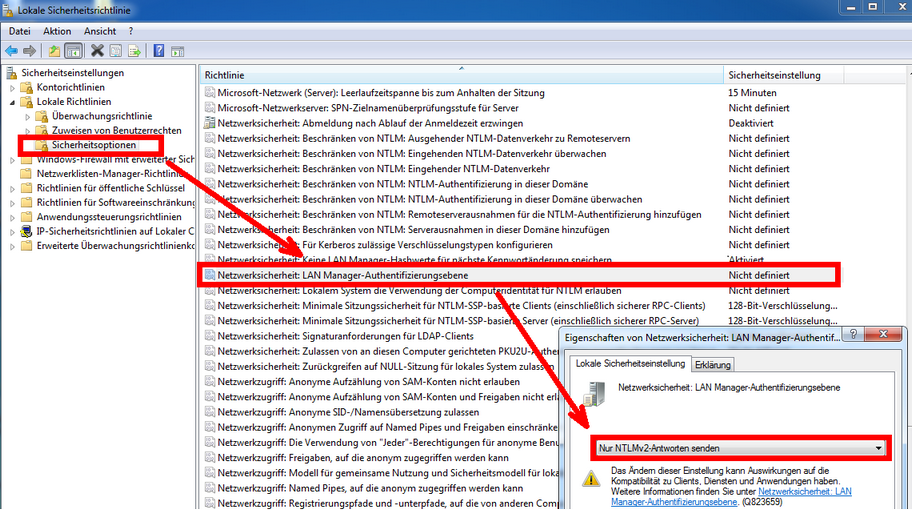Sort by the Richtlinie column header
Viewport: 912px width, 510px height.
[461, 75]
